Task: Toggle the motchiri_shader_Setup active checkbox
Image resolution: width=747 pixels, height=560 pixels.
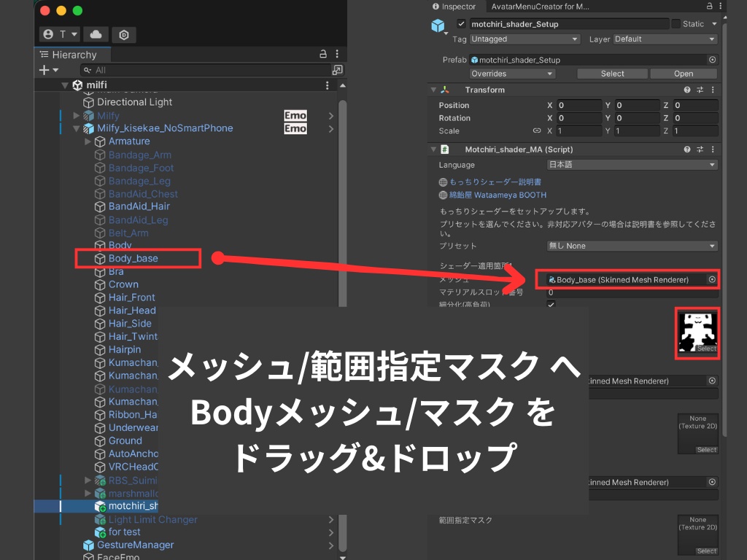Action: tap(461, 24)
